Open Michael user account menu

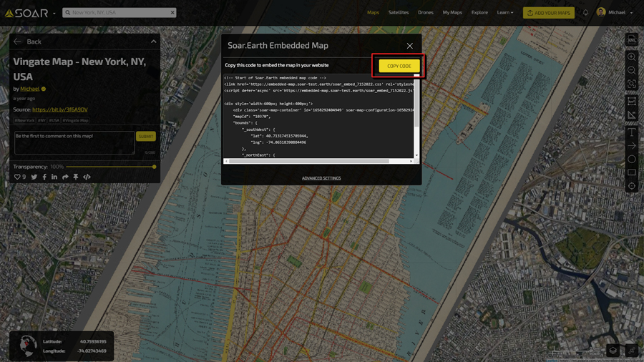point(615,12)
